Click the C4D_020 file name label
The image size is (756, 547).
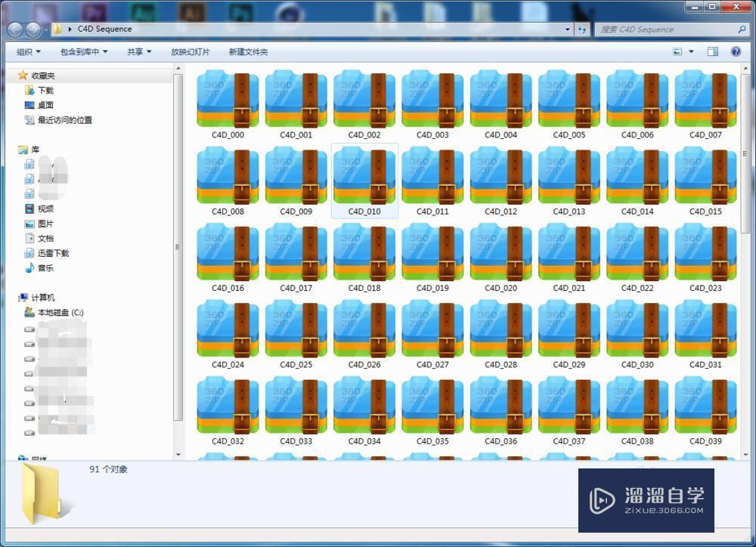(x=501, y=288)
